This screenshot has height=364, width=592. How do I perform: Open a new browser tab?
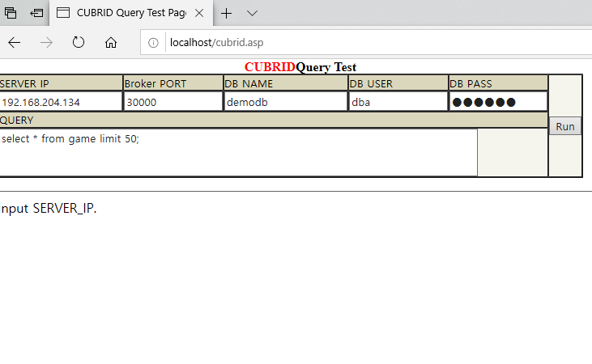point(227,13)
